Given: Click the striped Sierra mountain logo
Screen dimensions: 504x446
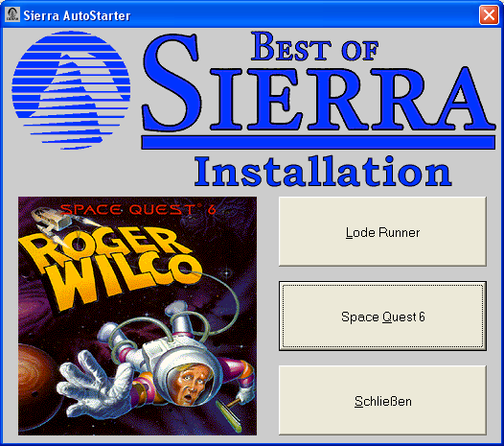Looking at the screenshot, I should (71, 90).
